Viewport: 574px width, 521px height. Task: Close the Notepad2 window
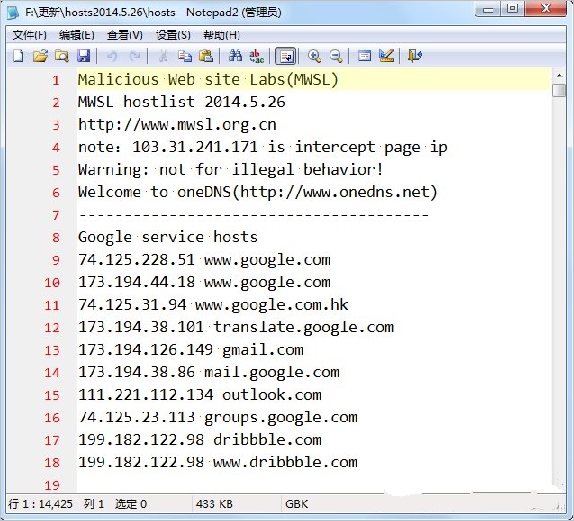tap(546, 9)
